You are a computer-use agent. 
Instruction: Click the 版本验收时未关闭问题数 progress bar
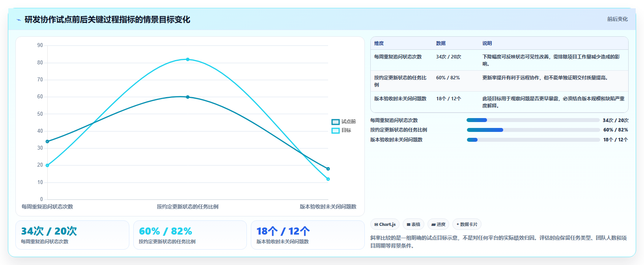(x=533, y=140)
